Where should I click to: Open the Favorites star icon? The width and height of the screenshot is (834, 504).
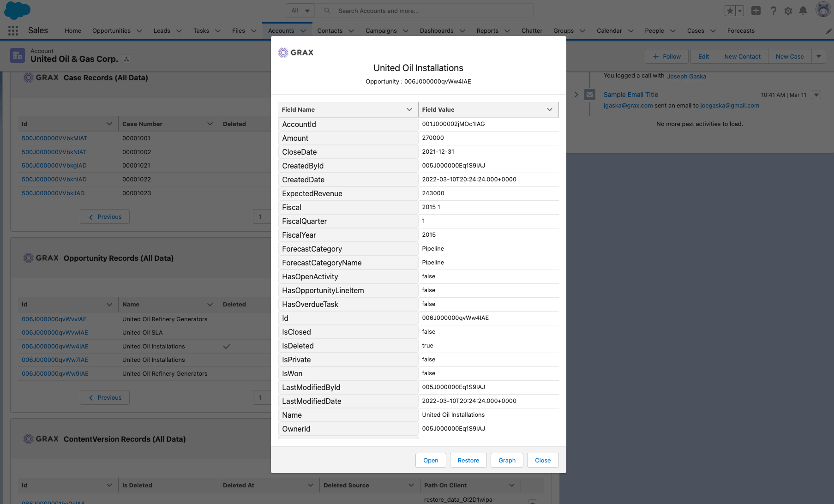pyautogui.click(x=730, y=11)
